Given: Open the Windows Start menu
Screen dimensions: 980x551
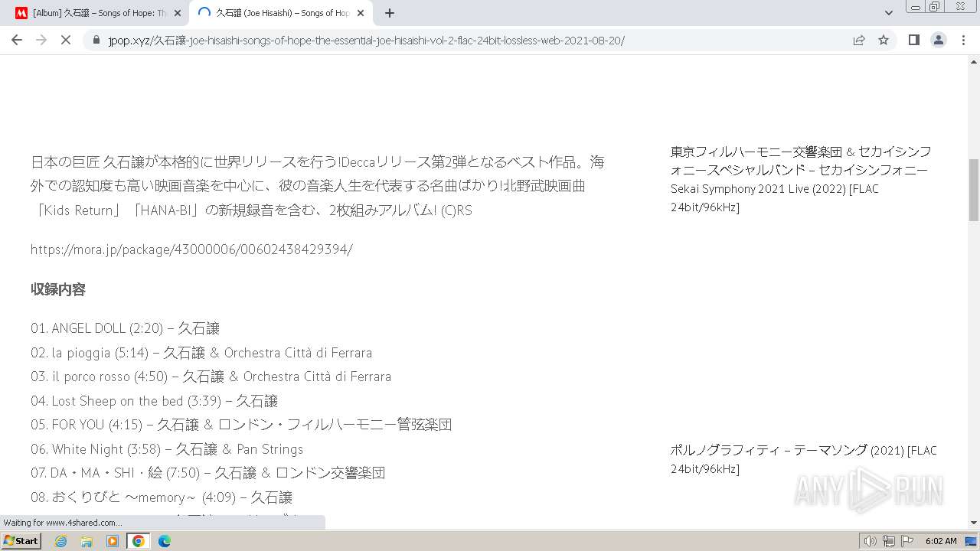Looking at the screenshot, I should tap(21, 541).
